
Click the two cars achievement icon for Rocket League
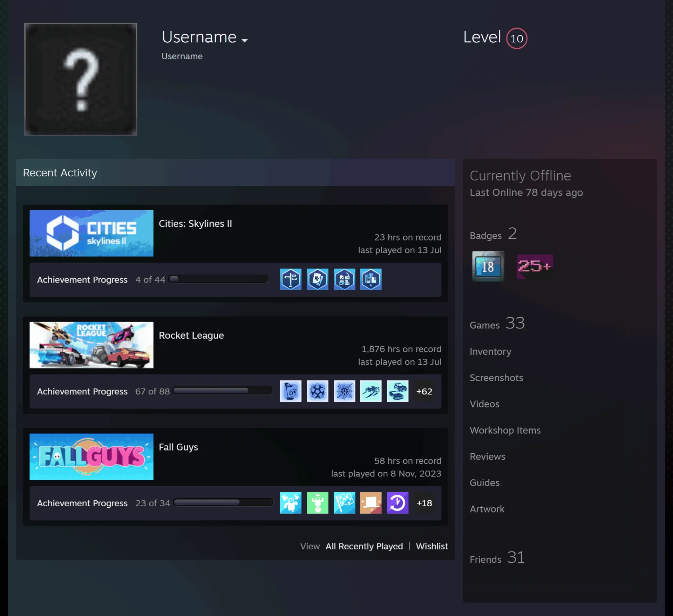tap(397, 391)
